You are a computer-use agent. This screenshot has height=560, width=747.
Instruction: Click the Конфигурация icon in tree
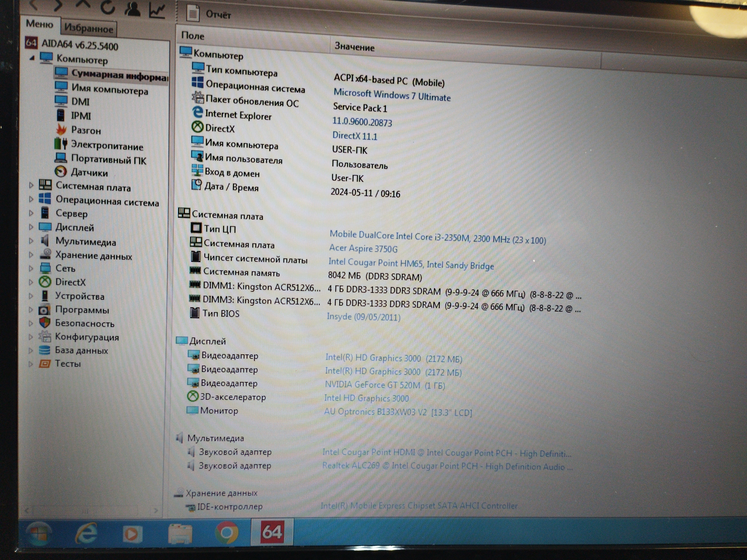(x=45, y=336)
